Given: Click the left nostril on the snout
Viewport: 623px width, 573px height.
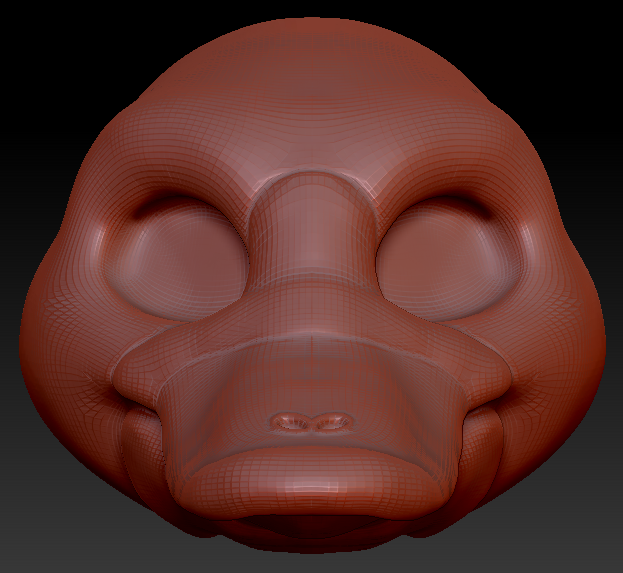Looking at the screenshot, I should click(x=291, y=422).
